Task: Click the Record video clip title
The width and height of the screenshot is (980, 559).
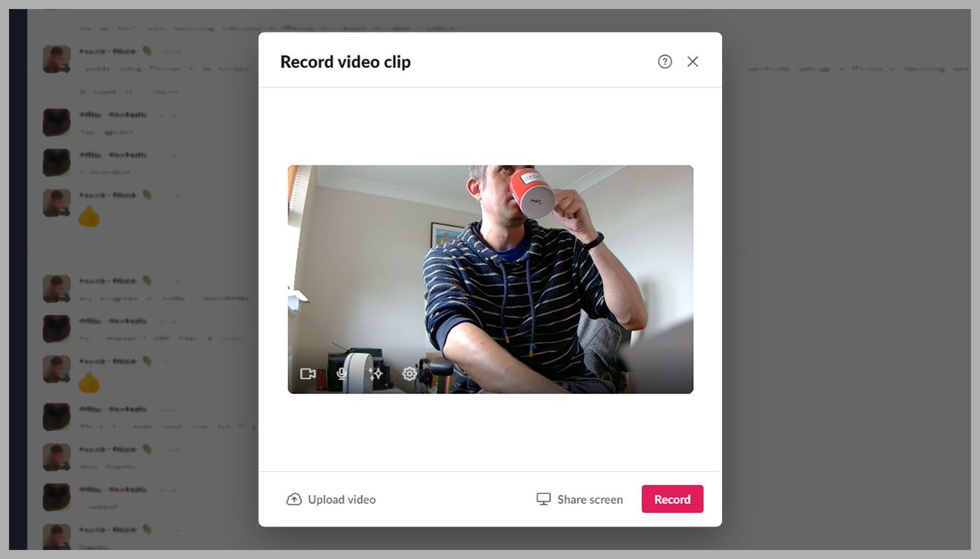Action: pos(345,62)
